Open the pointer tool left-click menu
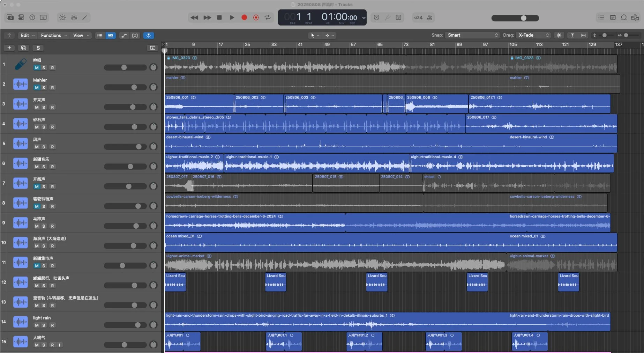Screen dimensions: 644x353 pos(315,35)
